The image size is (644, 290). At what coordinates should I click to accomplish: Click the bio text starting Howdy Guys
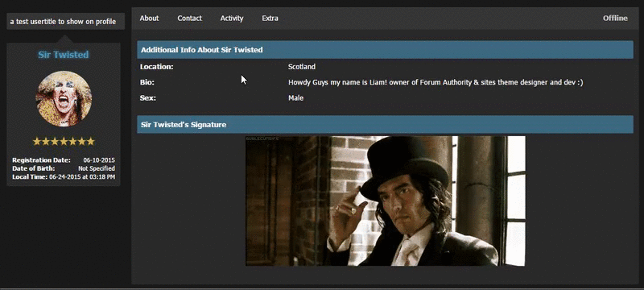[x=436, y=82]
